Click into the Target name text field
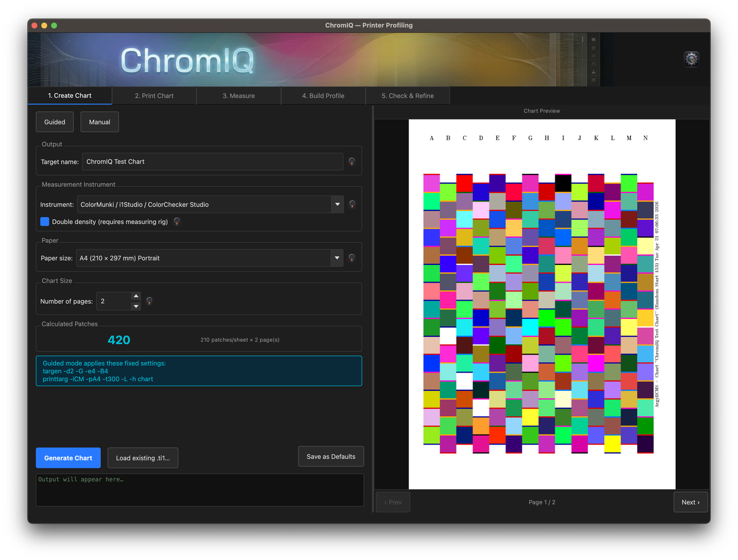738x560 pixels. click(x=212, y=162)
